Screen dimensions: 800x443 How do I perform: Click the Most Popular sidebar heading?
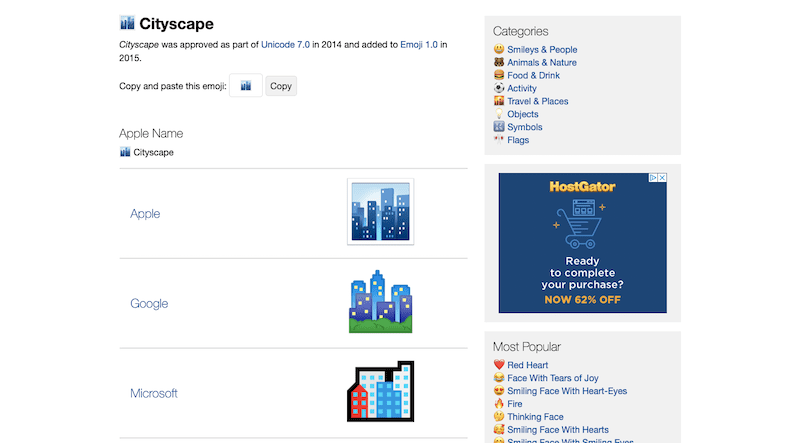coord(527,347)
